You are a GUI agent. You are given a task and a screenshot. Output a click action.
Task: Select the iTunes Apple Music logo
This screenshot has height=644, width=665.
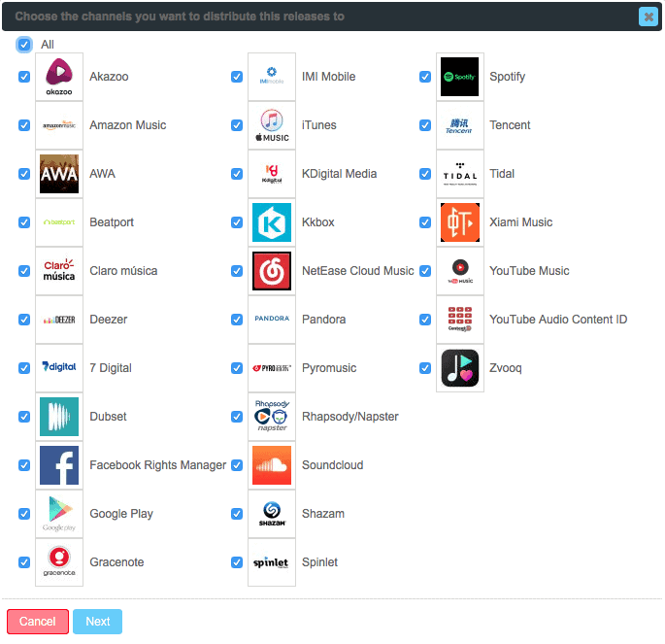click(x=272, y=125)
